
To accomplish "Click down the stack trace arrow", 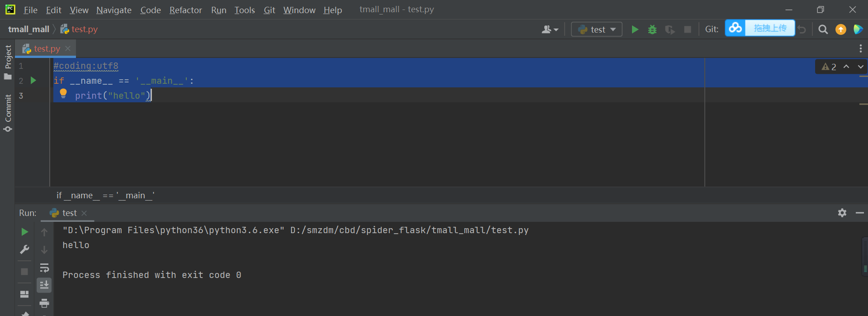I will (x=44, y=249).
